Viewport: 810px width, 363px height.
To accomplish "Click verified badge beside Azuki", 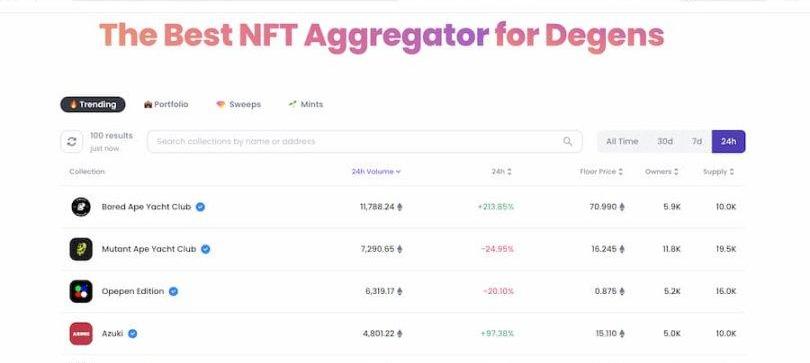I will 133,334.
